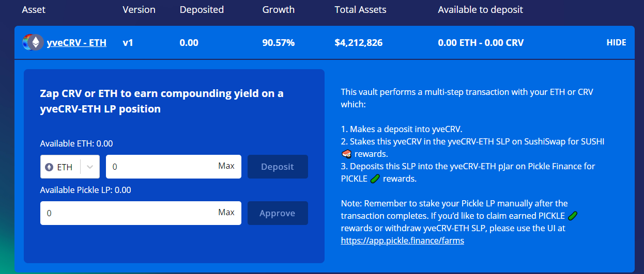
Task: Set Max for the ETH deposit amount
Action: pyautogui.click(x=226, y=166)
